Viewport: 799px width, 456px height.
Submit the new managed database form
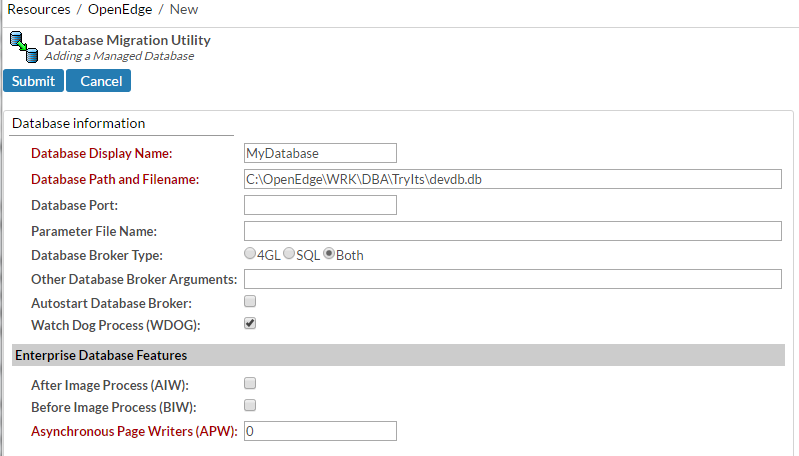click(33, 81)
